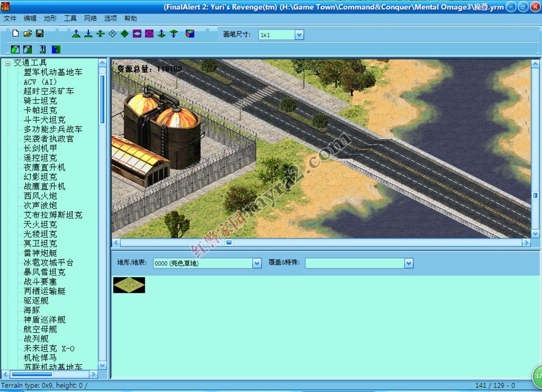Select 艾布拉姆斯坦克 unit
Screen dimensions: 542x392
(x=53, y=215)
